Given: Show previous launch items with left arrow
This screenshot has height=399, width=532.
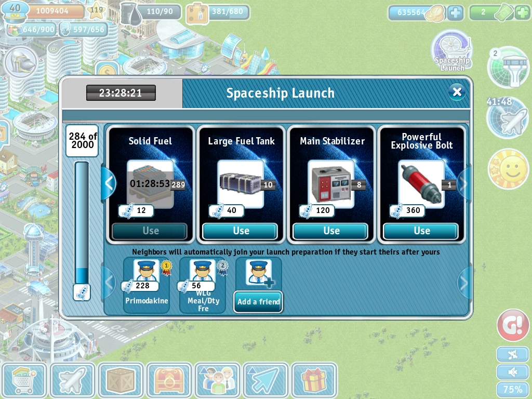Looking at the screenshot, I should point(109,183).
